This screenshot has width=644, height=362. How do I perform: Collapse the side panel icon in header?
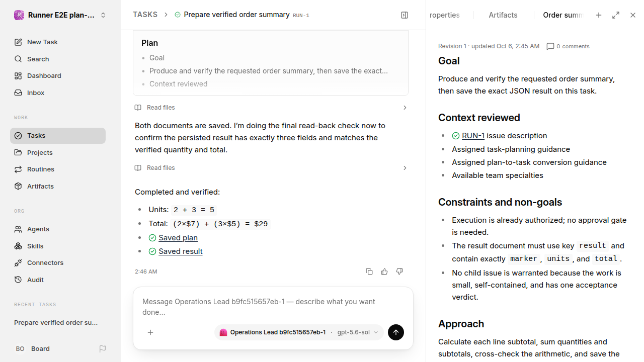(405, 15)
